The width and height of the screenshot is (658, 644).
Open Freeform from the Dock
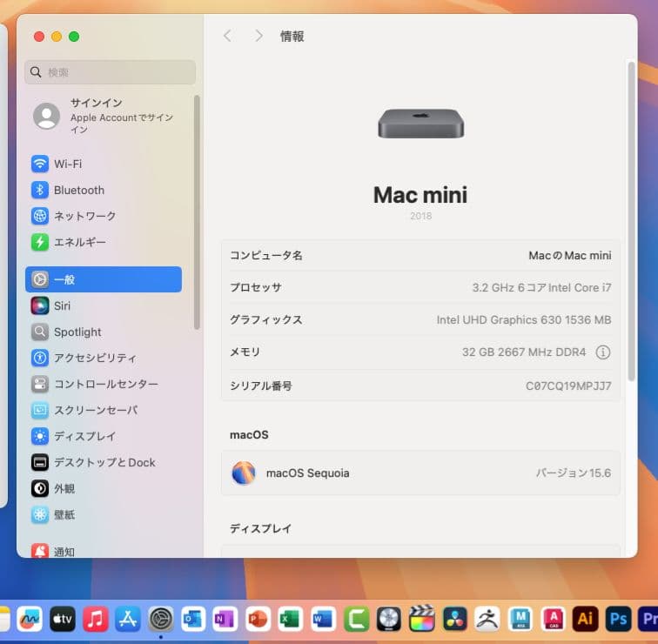[x=30, y=619]
